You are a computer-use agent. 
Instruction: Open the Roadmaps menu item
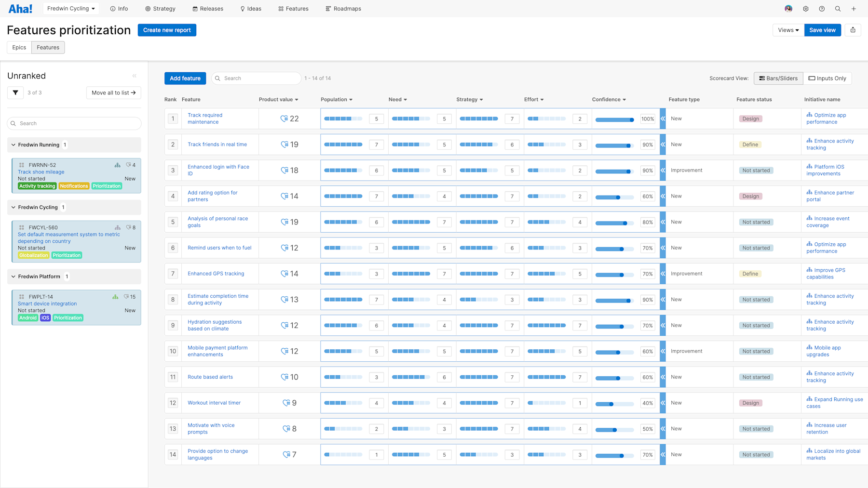coord(343,8)
